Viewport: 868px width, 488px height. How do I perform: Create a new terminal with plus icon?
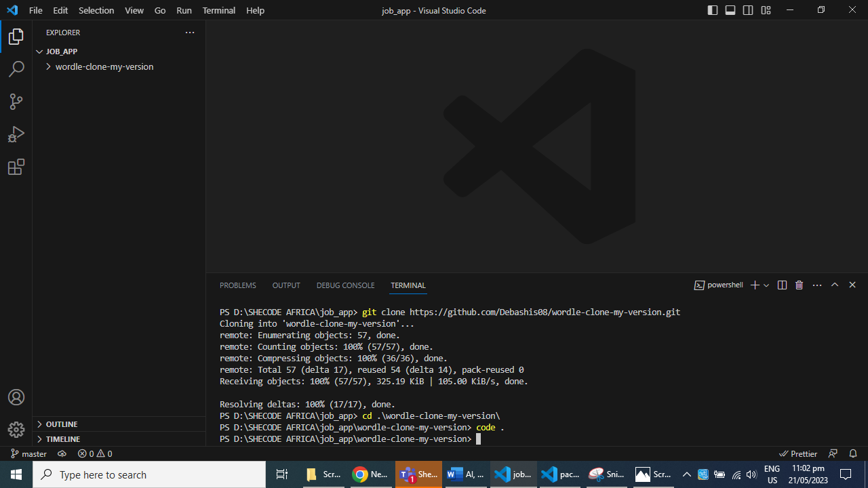click(755, 285)
